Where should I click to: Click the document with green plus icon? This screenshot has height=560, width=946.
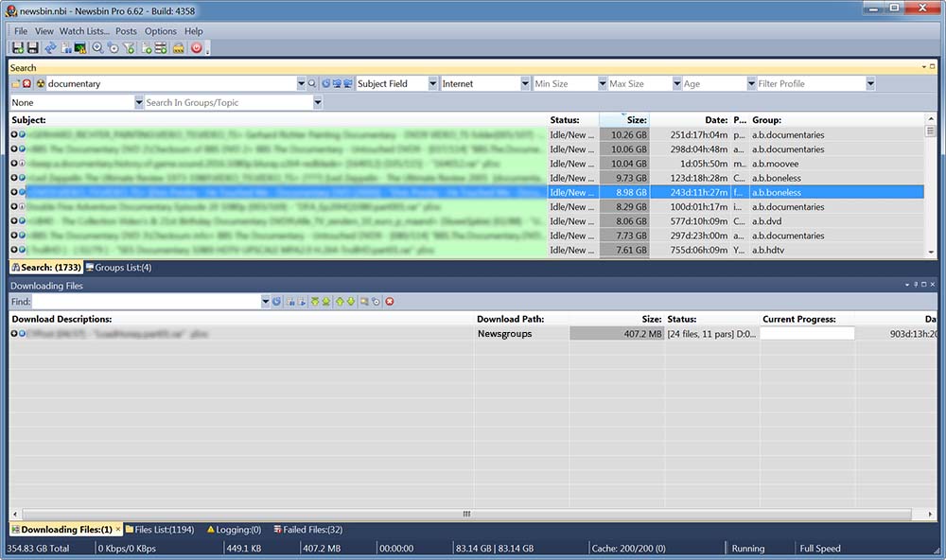[x=146, y=47]
